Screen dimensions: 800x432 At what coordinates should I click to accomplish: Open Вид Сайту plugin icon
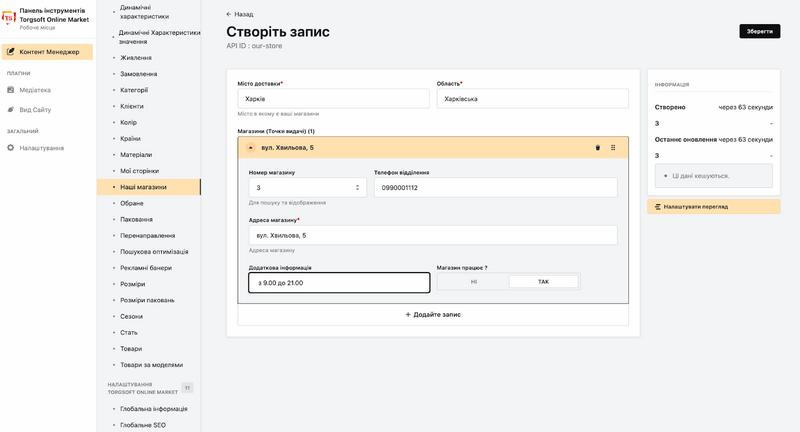pos(11,109)
